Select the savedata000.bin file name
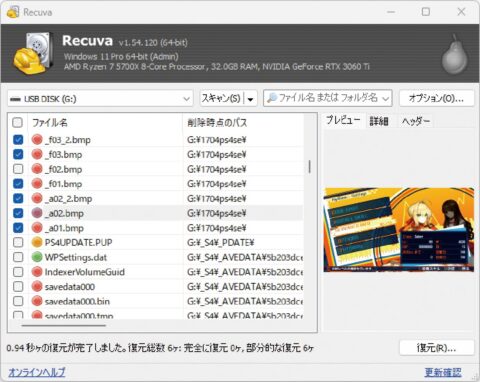This screenshot has height=382, width=480. tap(77, 301)
